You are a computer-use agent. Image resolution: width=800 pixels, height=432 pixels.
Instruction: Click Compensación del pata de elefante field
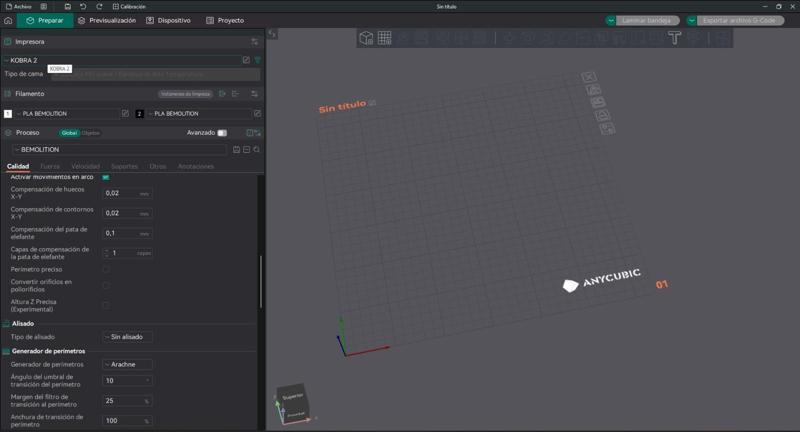click(127, 233)
